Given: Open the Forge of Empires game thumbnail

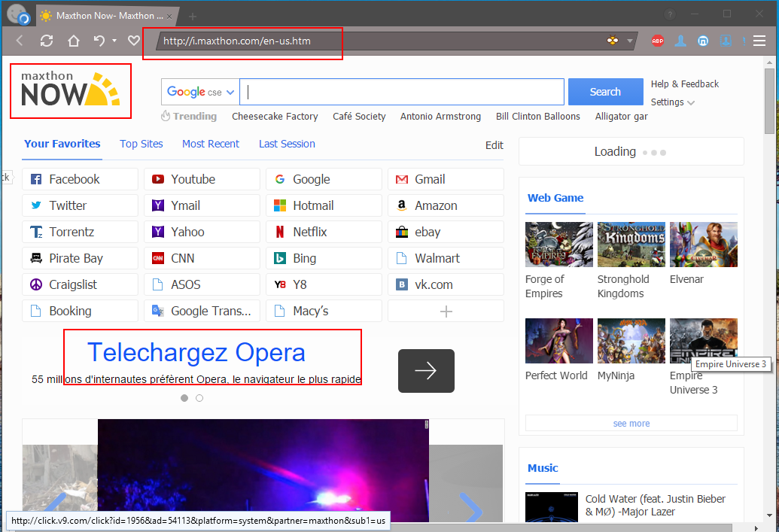Looking at the screenshot, I should (559, 245).
